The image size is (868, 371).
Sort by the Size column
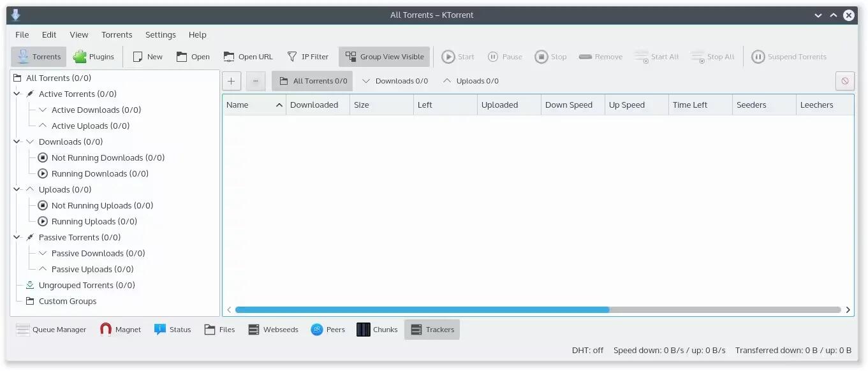(x=382, y=105)
